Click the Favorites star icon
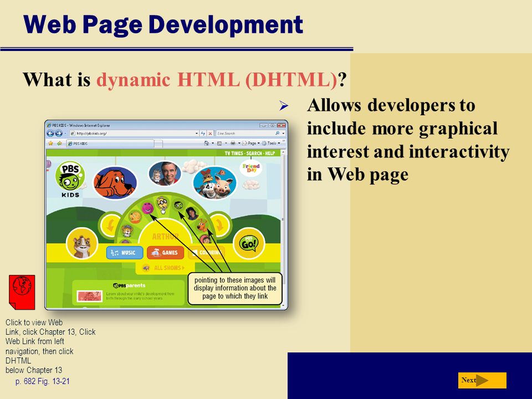This screenshot has height=399, width=532. (51, 143)
